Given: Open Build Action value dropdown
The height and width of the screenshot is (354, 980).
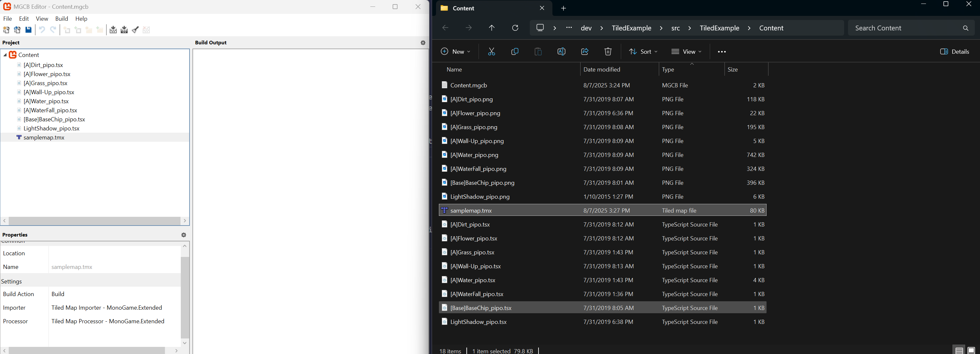Looking at the screenshot, I should [x=114, y=294].
